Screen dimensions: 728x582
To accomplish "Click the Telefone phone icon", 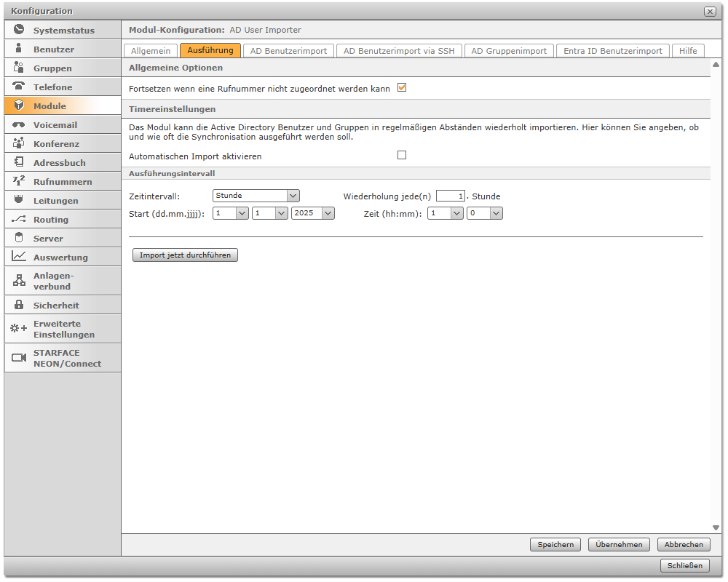I will click(19, 87).
